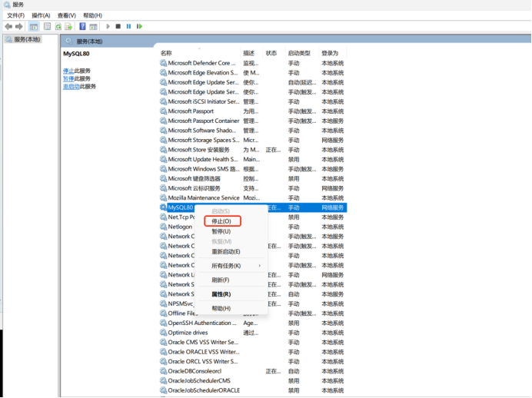Viewport: 532px width, 398px height.
Task: Click the 暂停 link for MySQL80 service
Action: tap(68, 78)
